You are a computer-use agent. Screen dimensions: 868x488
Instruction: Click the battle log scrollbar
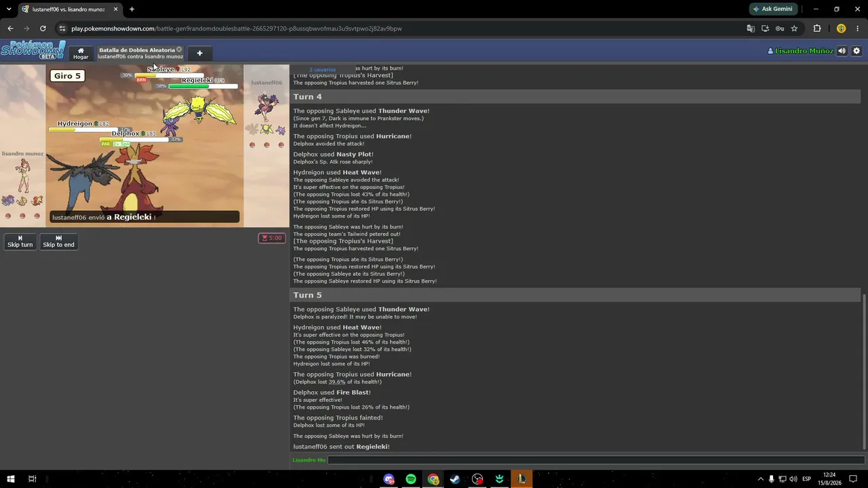[864, 371]
